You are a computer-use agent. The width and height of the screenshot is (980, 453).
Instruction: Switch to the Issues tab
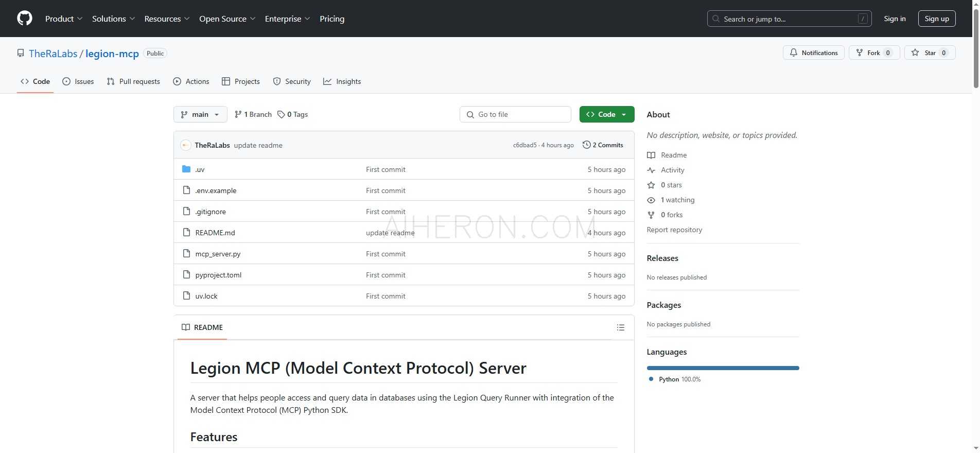[78, 81]
